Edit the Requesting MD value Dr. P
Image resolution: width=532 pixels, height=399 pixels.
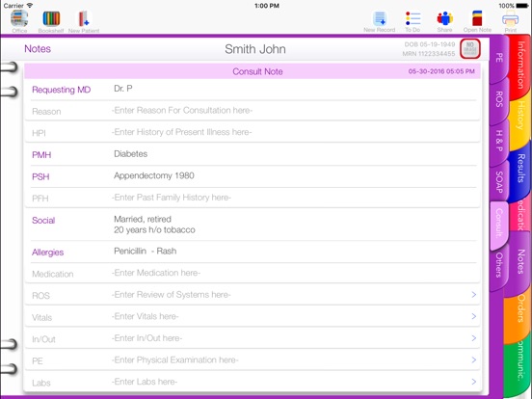tap(123, 89)
